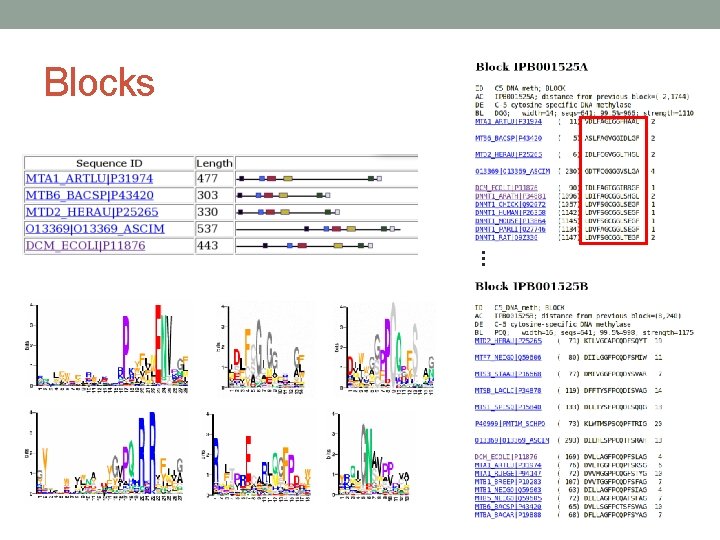Click length value 537
The image size is (720, 540).
pyautogui.click(x=207, y=229)
